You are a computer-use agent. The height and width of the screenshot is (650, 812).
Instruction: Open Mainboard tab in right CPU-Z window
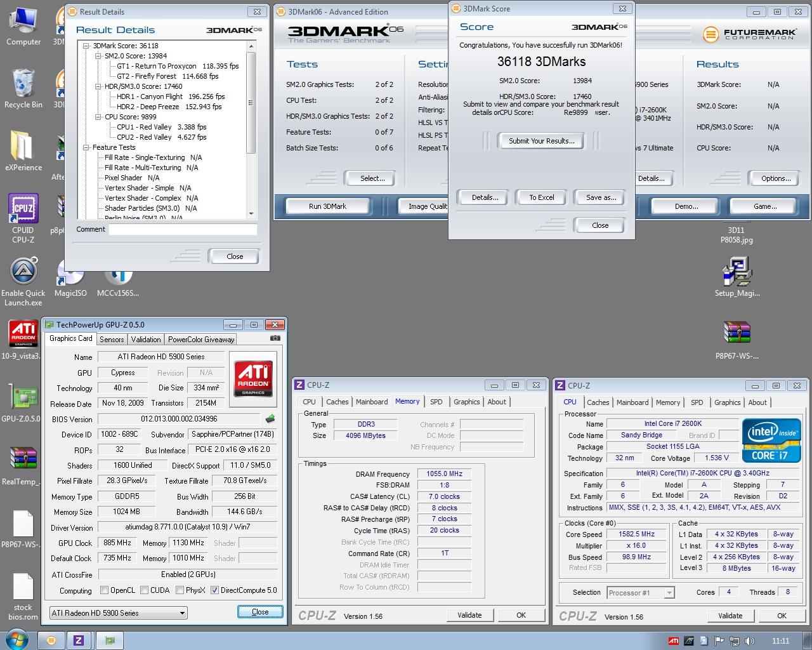[x=632, y=402]
